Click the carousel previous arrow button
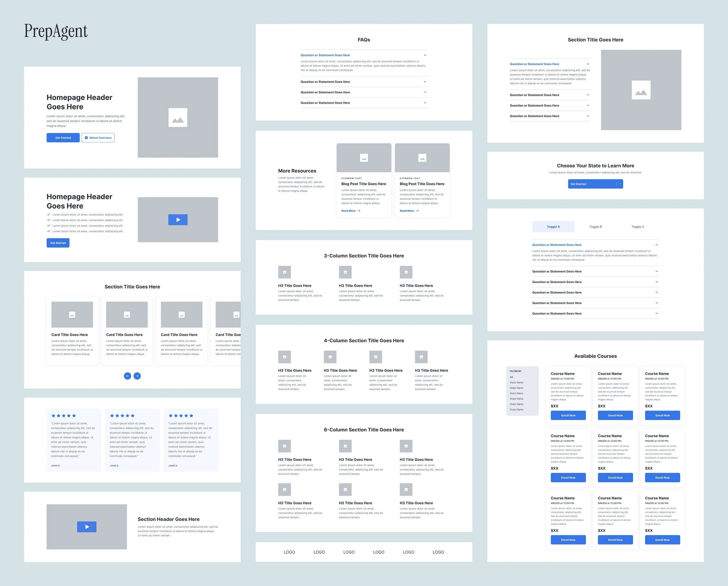Viewport: 728px width, 586px height. (x=127, y=376)
